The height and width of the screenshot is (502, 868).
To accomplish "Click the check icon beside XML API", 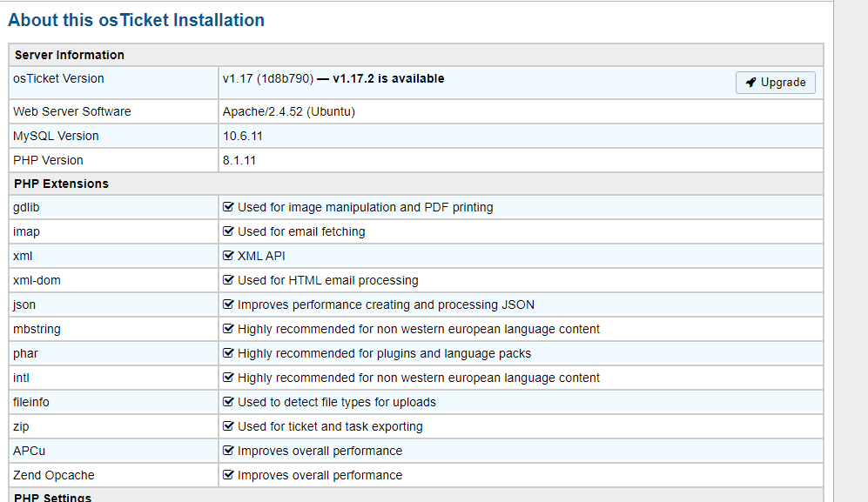I will pos(229,256).
